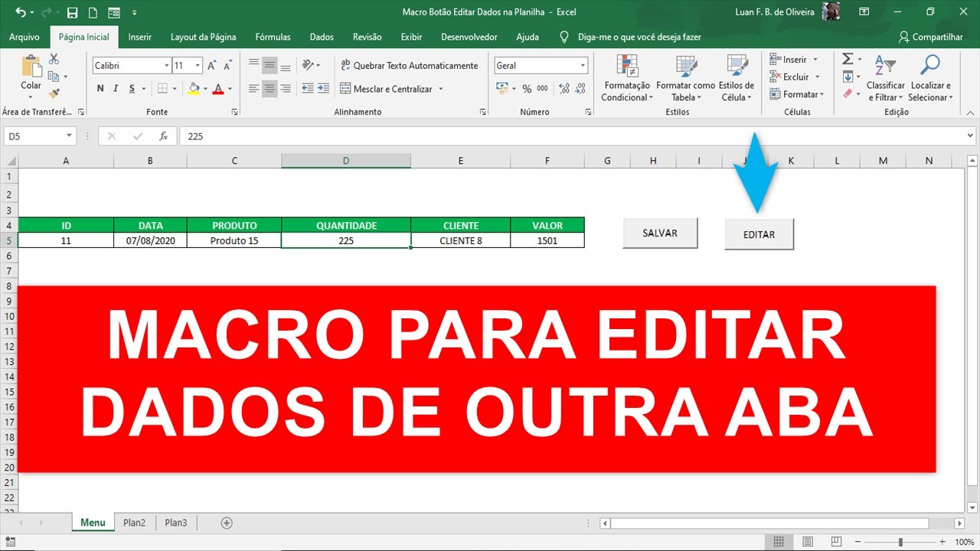The width and height of the screenshot is (980, 551).
Task: Toggle Italic (I) formatting
Action: point(116,89)
